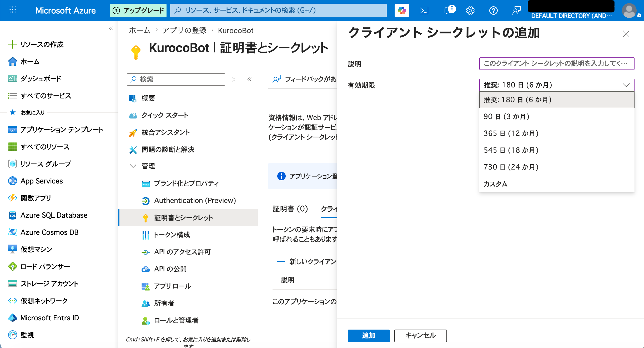Click the アップグレード button
This screenshot has height=348, width=644.
[x=138, y=11]
